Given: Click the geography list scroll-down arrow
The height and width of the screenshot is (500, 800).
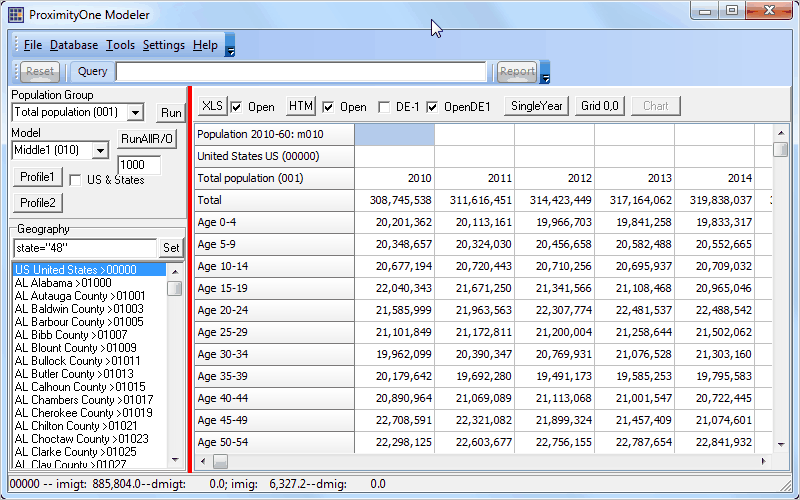Looking at the screenshot, I should 175,460.
